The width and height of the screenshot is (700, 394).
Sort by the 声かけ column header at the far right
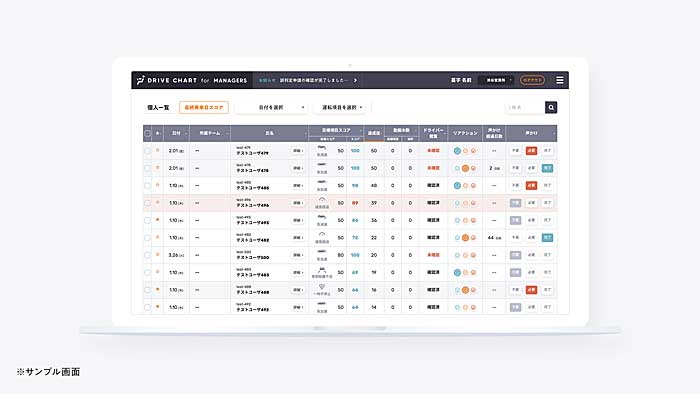pos(531,133)
